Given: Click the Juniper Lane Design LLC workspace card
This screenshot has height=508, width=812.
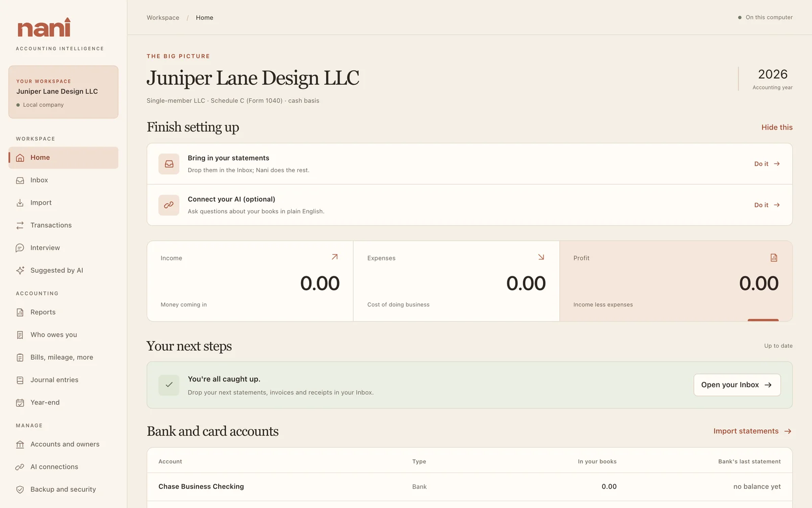Looking at the screenshot, I should pyautogui.click(x=63, y=92).
